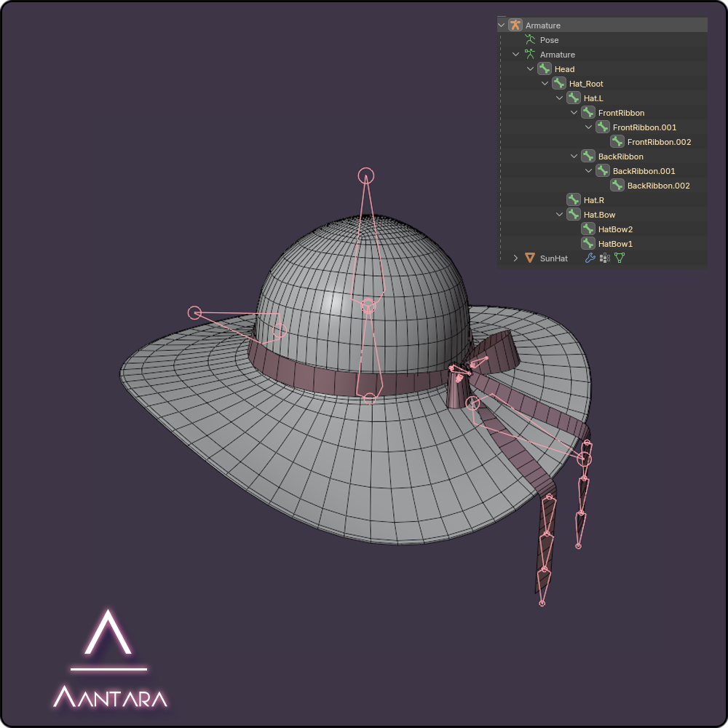The width and height of the screenshot is (728, 728).
Task: Select the Hat.Bow bone name
Action: pos(599,215)
